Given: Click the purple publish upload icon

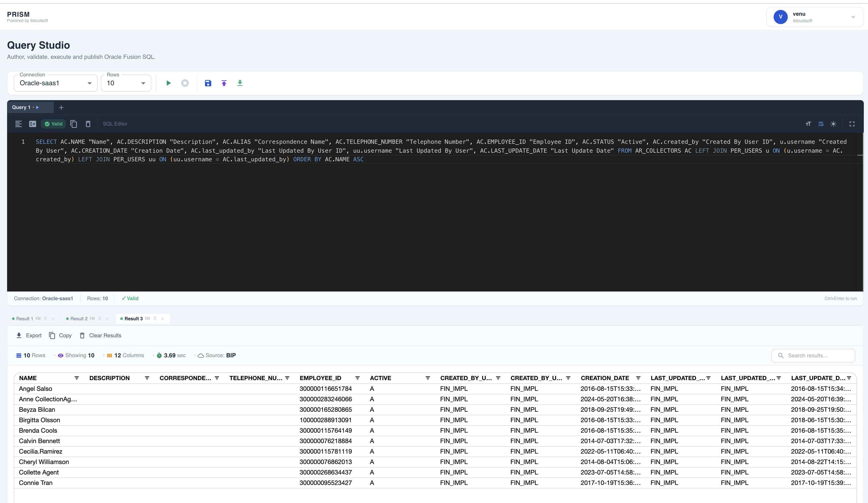Looking at the screenshot, I should coord(224,83).
